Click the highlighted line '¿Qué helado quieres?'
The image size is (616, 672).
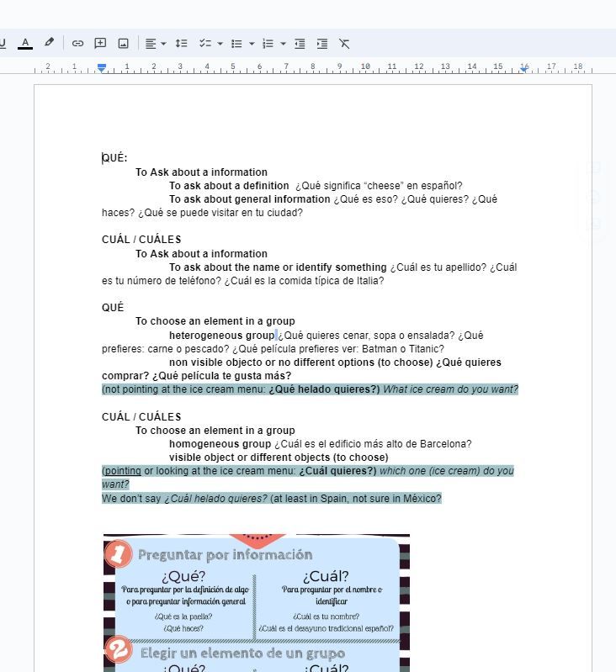point(325,389)
